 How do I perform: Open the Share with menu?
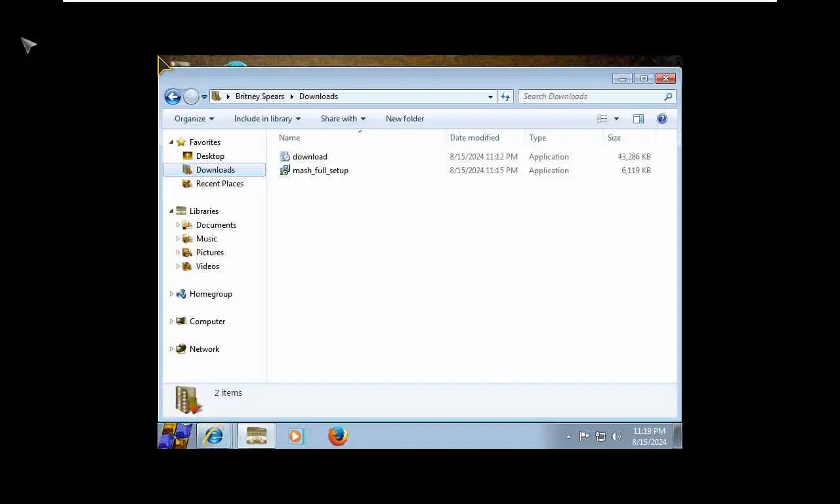click(x=343, y=119)
